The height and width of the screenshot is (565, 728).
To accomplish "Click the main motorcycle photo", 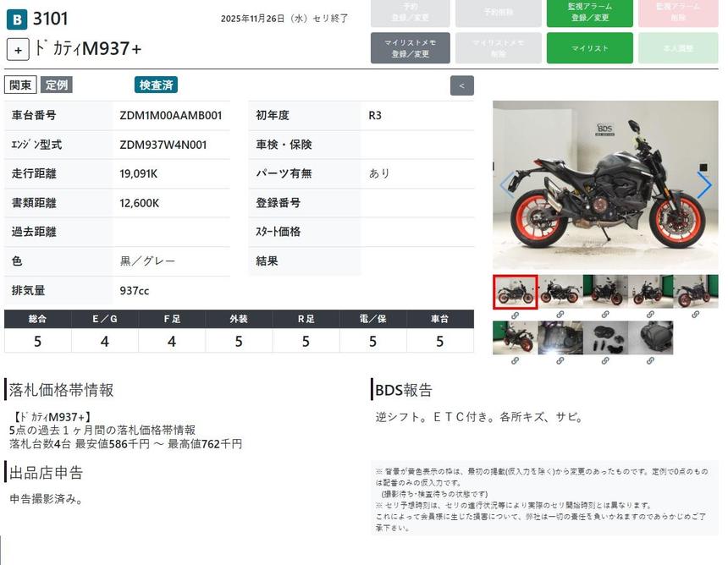I will (605, 185).
